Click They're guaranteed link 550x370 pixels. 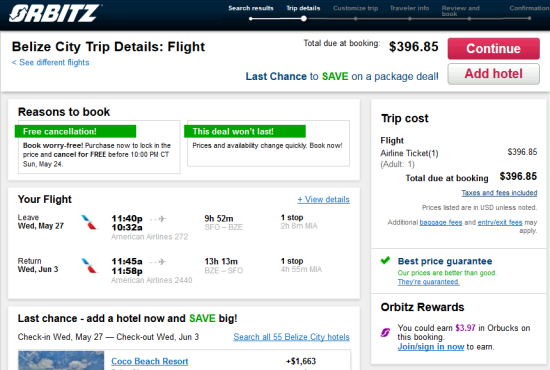pyautogui.click(x=428, y=282)
